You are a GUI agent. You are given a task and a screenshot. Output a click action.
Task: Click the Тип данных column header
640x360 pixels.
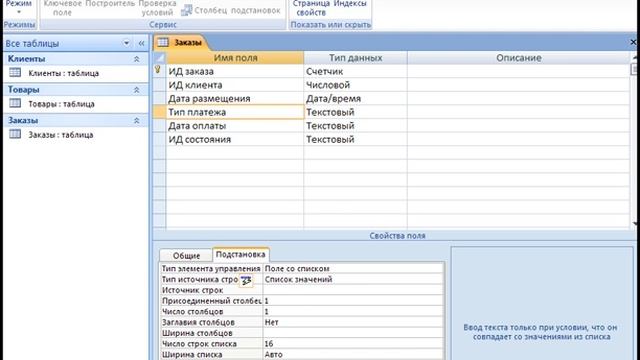355,58
